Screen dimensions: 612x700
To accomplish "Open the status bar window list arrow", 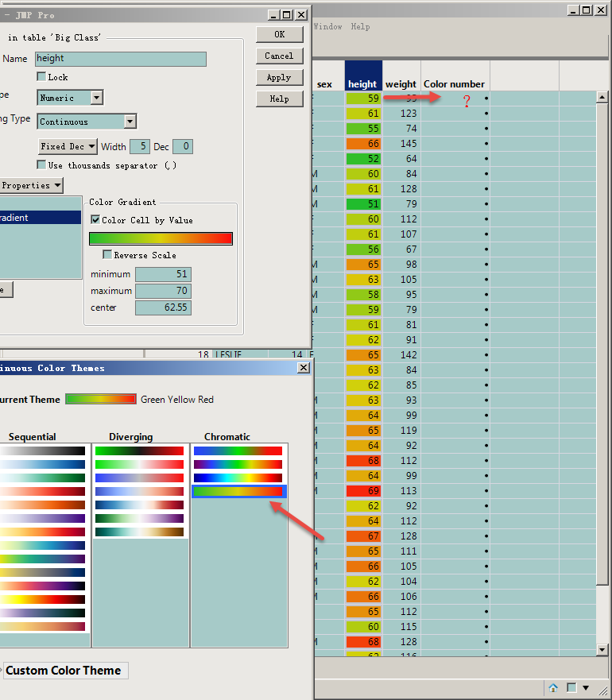I will coord(587,687).
